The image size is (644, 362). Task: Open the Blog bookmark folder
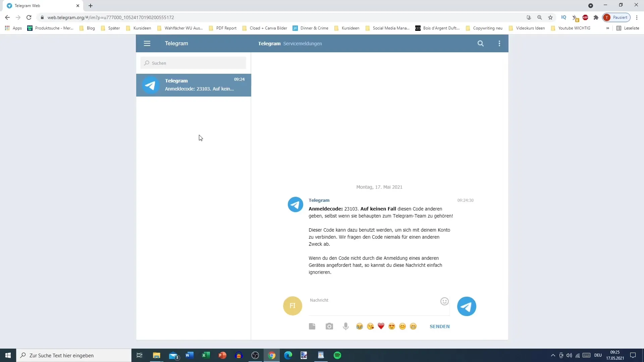tap(87, 28)
